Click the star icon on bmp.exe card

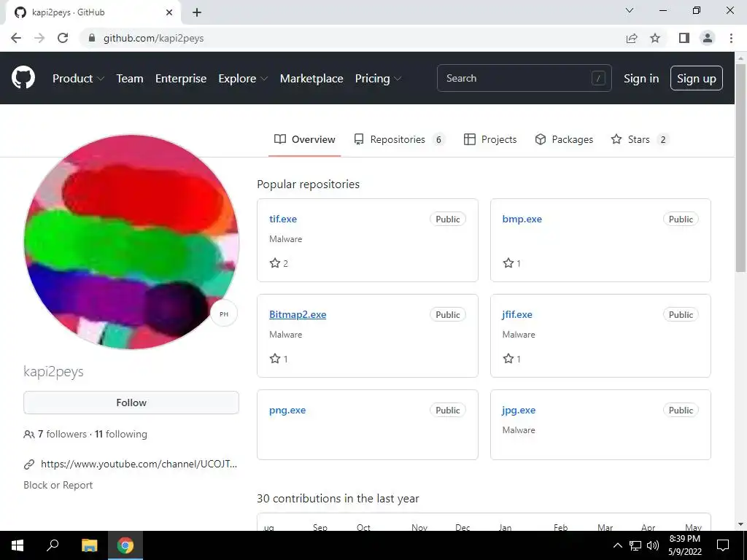[508, 262]
